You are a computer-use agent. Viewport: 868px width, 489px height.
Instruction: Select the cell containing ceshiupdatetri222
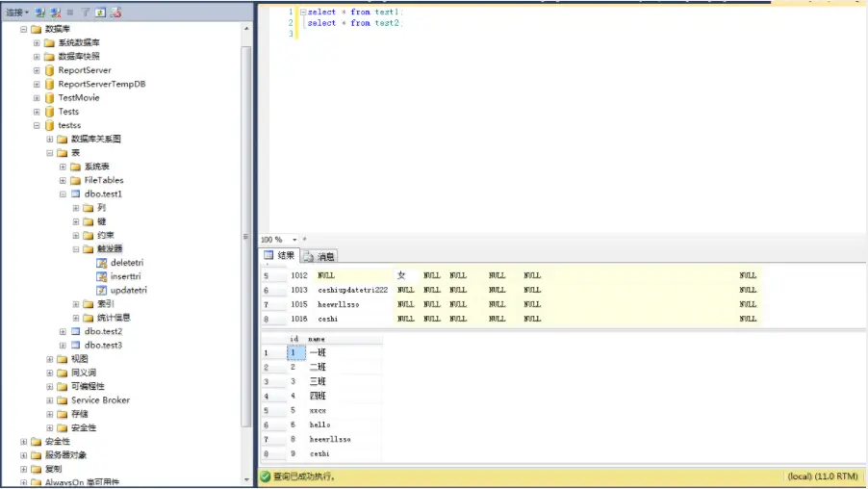[353, 290]
